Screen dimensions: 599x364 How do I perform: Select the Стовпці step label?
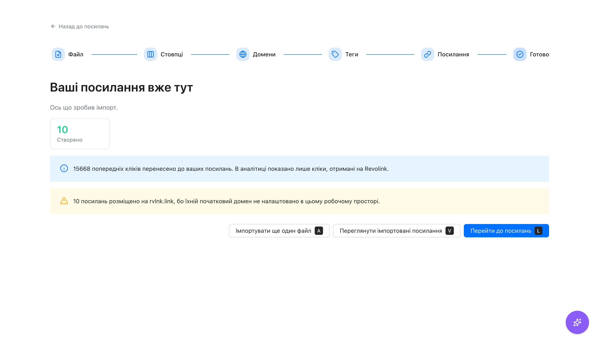[172, 54]
